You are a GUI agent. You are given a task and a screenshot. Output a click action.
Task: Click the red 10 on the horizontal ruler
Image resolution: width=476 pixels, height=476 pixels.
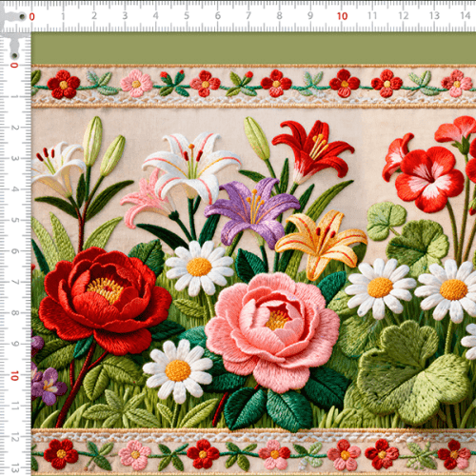pos(342,16)
